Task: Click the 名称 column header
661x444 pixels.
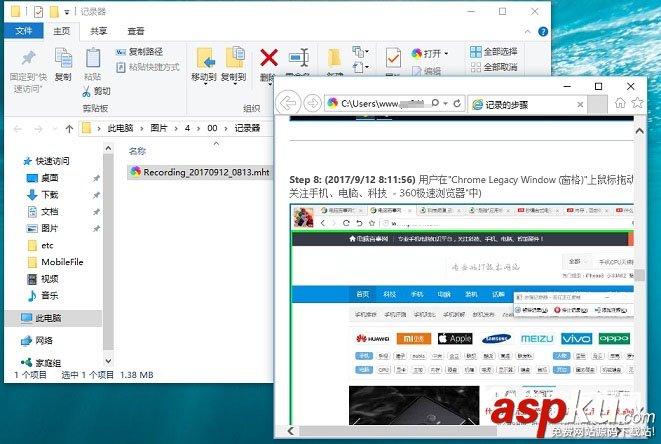Action: pyautogui.click(x=137, y=151)
